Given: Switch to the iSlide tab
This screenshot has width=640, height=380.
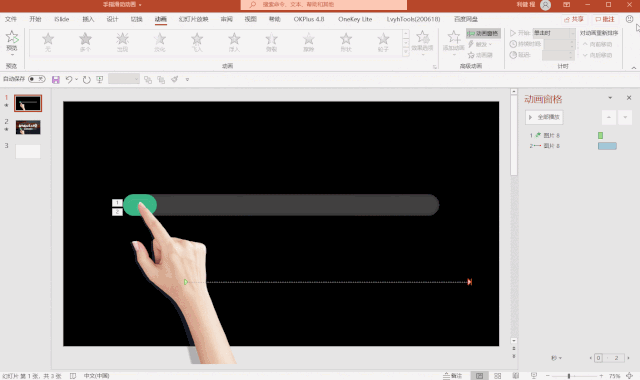Looking at the screenshot, I should pyautogui.click(x=62, y=19).
